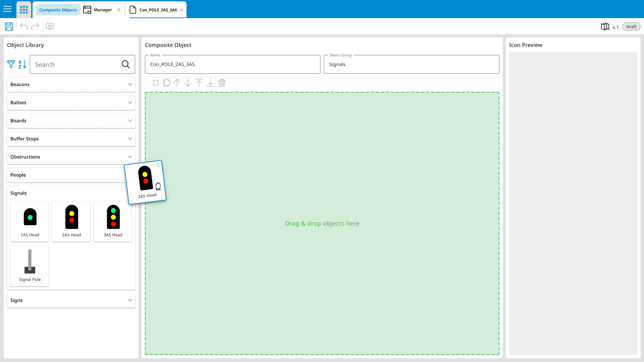Click the filter funnel icon
644x362 pixels.
coord(11,64)
